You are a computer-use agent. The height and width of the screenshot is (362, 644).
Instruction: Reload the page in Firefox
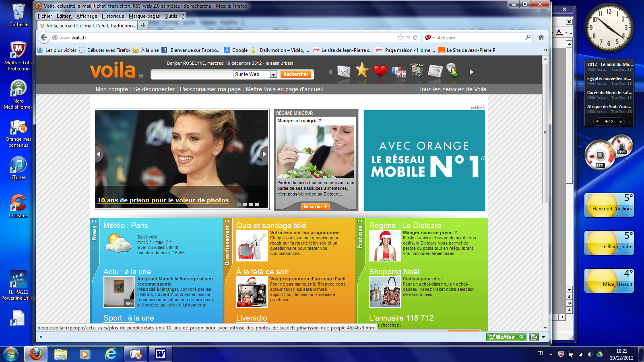pyautogui.click(x=415, y=37)
